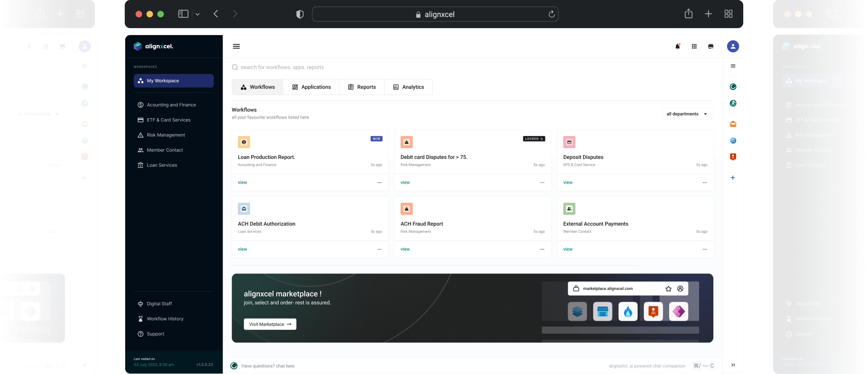
Task: Expand the all departments dropdown
Action: (x=687, y=114)
